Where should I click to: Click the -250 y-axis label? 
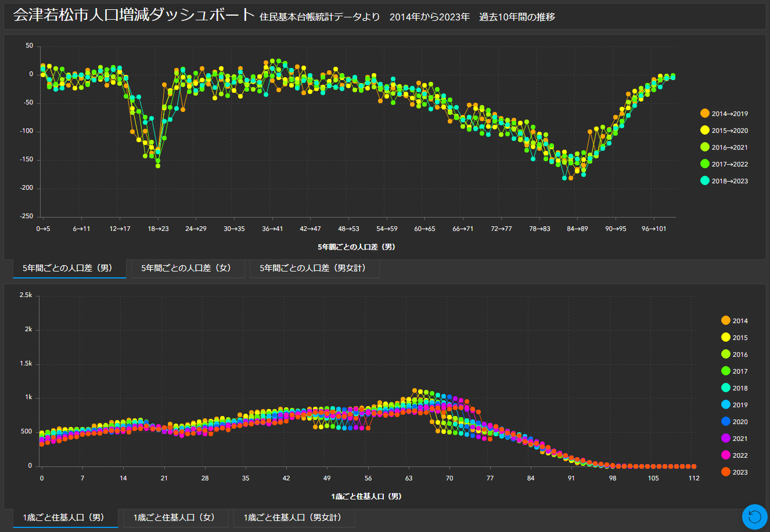(27, 216)
